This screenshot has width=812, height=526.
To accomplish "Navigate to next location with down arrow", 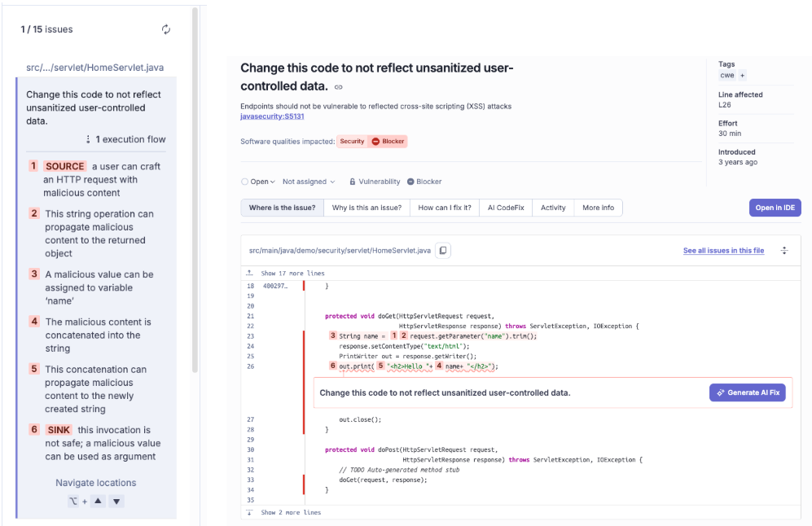I will pos(116,502).
